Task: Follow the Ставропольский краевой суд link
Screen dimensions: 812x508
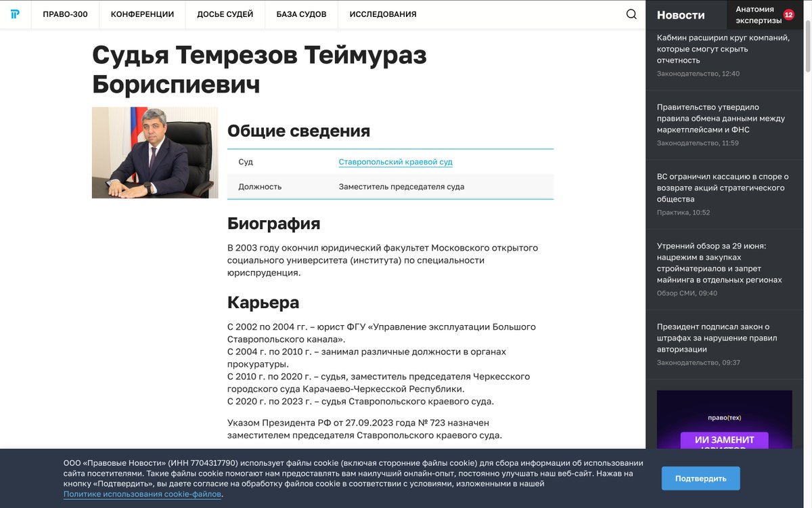Action: [x=395, y=162]
